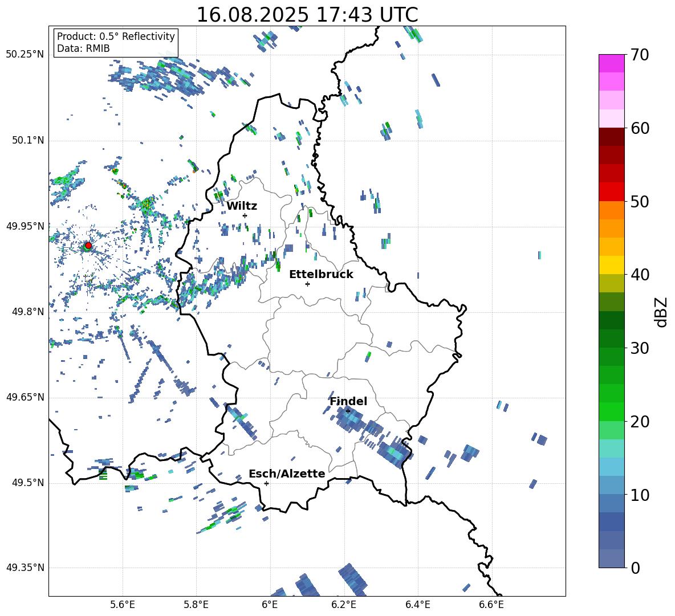Click the longitude label 6.2°E
675x616 pixels.
344,605
